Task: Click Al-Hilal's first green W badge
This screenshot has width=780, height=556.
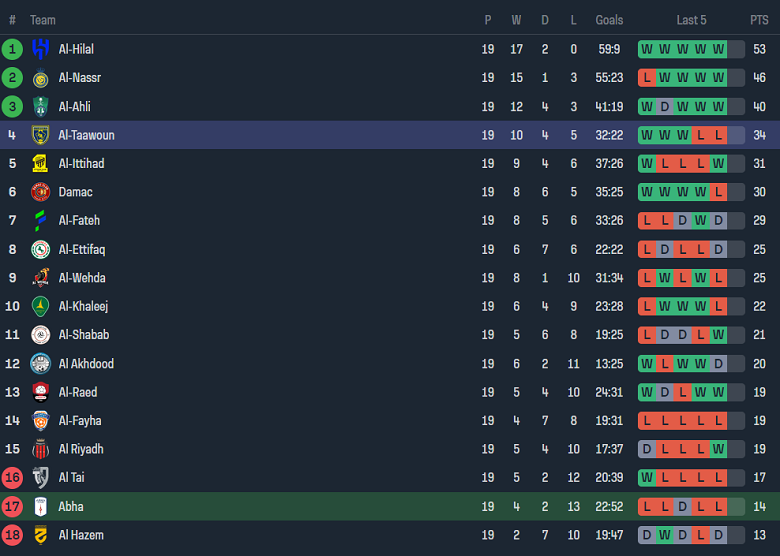Action: pyautogui.click(x=647, y=49)
